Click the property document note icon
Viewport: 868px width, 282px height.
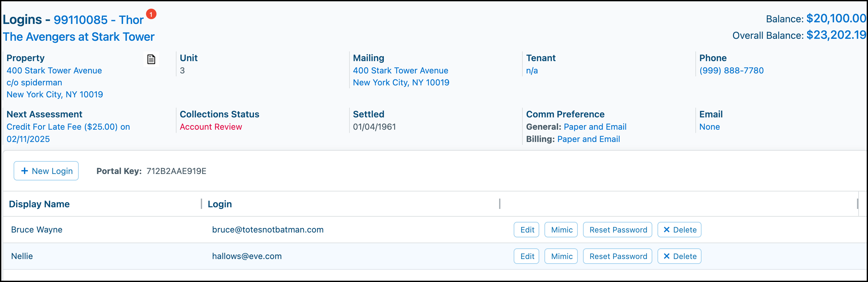(x=151, y=60)
